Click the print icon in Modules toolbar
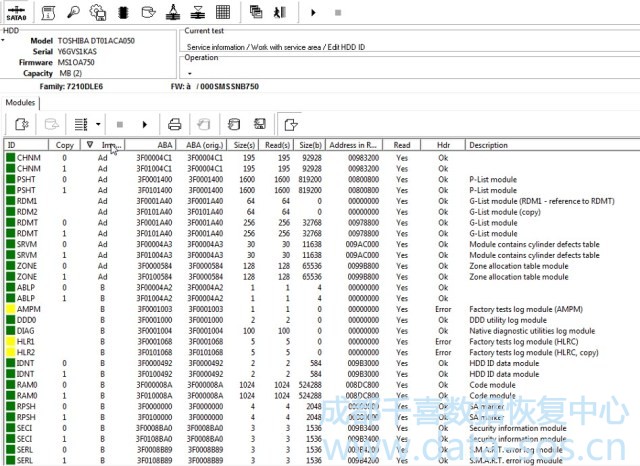640x466 pixels. click(175, 125)
